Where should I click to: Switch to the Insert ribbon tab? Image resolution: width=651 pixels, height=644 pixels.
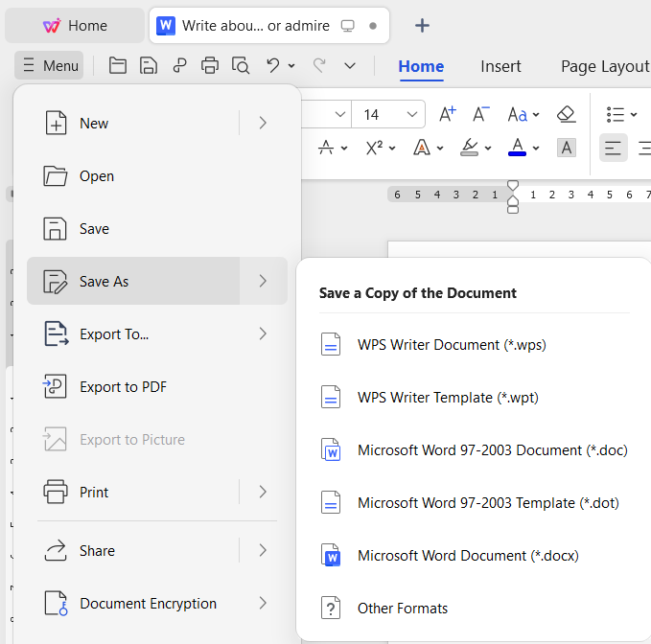[500, 66]
